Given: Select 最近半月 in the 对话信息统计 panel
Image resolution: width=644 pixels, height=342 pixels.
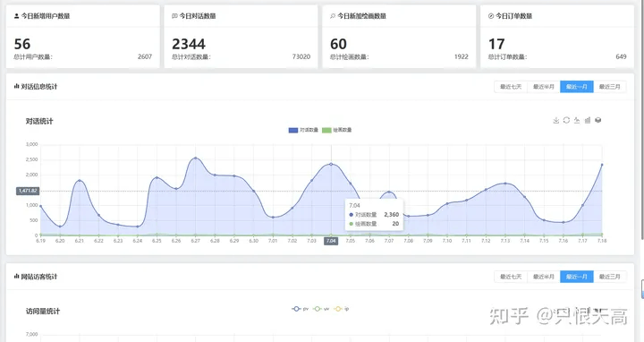Looking at the screenshot, I should pyautogui.click(x=544, y=87).
